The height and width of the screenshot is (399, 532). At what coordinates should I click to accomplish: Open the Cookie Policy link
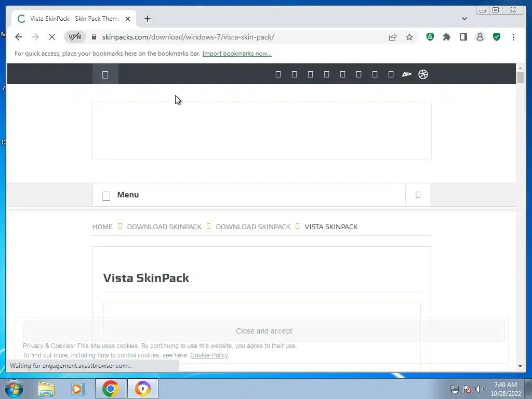(209, 355)
